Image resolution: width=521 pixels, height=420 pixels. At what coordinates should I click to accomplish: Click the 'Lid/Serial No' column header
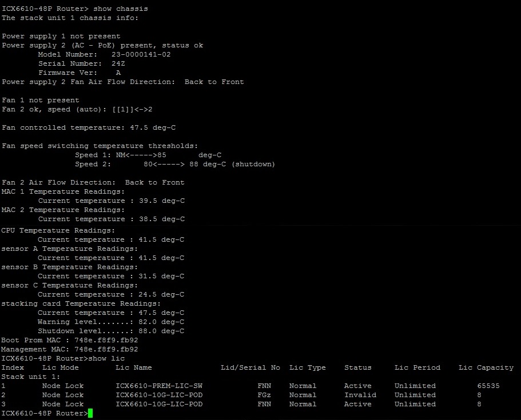pyautogui.click(x=250, y=367)
